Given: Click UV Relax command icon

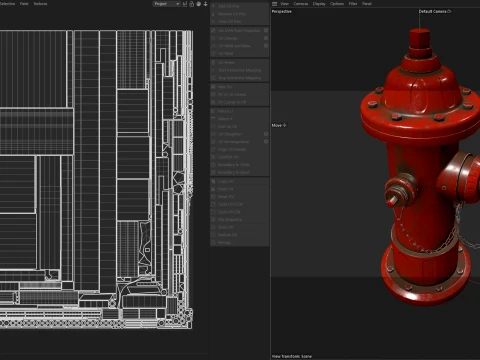Looking at the screenshot, I should (x=214, y=62).
